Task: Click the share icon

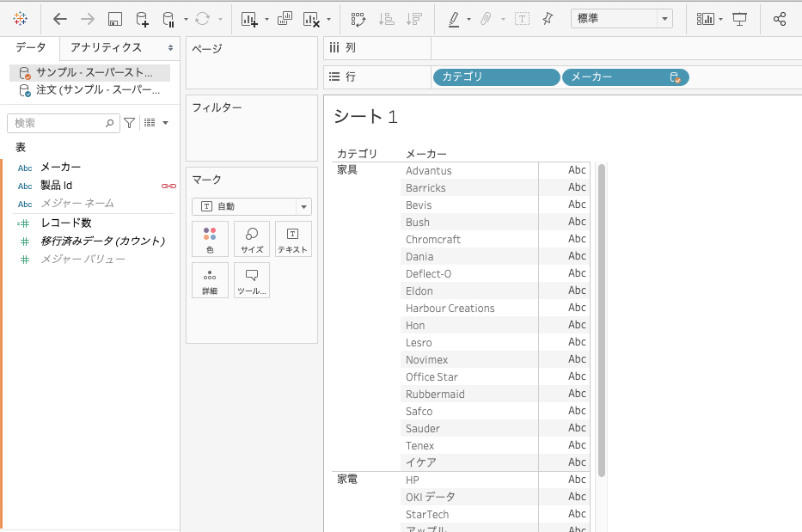Action: (780, 19)
